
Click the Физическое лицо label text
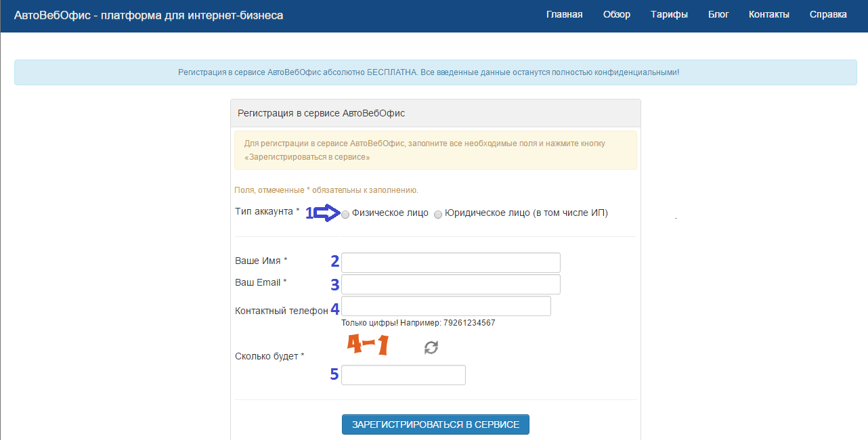pyautogui.click(x=390, y=213)
